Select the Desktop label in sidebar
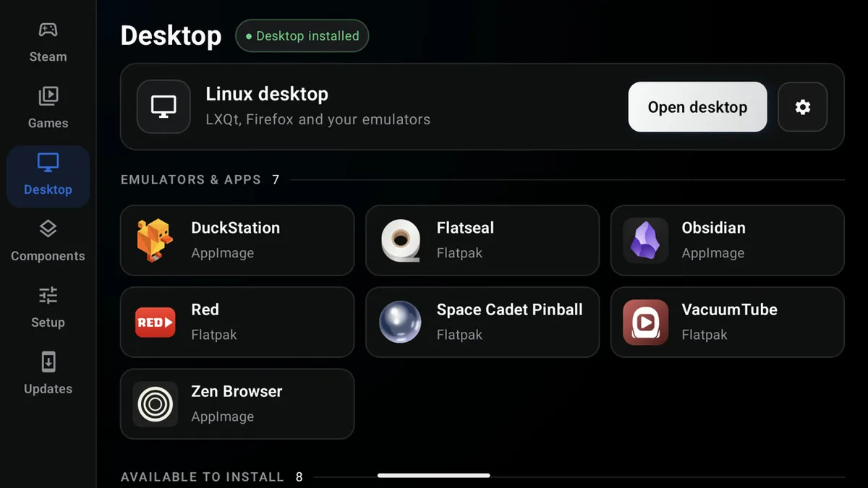868x488 pixels. coord(48,189)
